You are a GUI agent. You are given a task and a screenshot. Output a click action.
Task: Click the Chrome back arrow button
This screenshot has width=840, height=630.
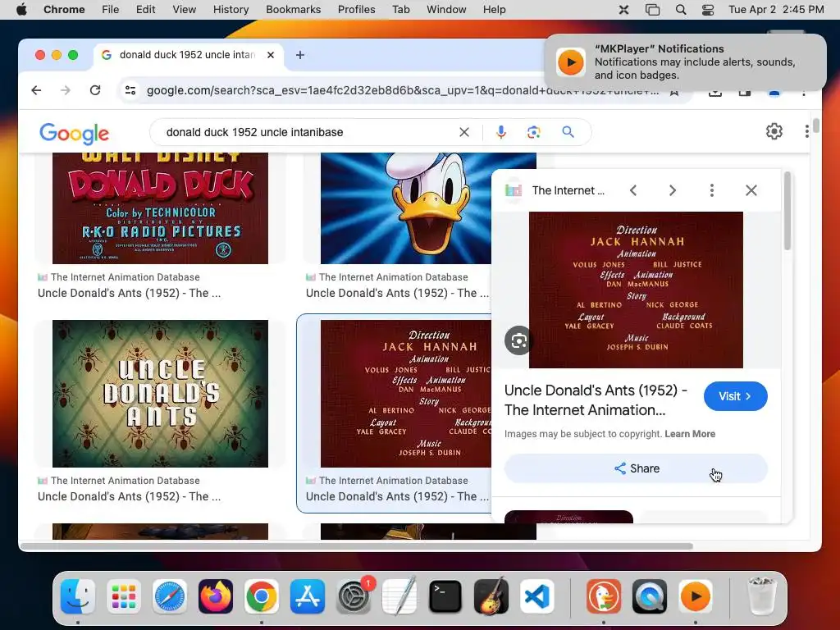[36, 90]
